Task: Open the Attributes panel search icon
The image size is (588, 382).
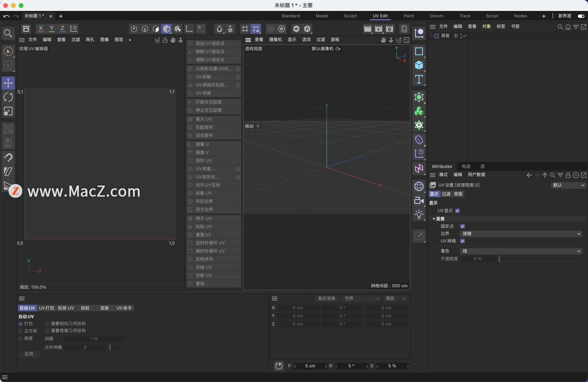Action: point(552,175)
